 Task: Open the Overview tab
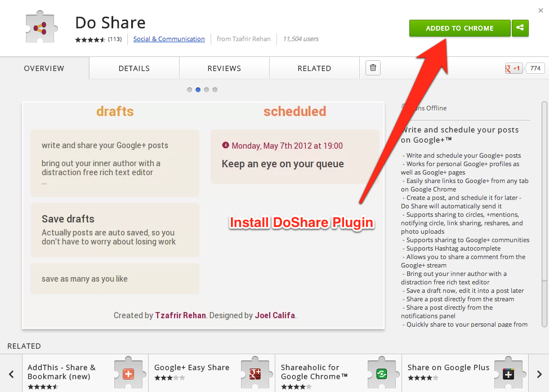tap(44, 68)
